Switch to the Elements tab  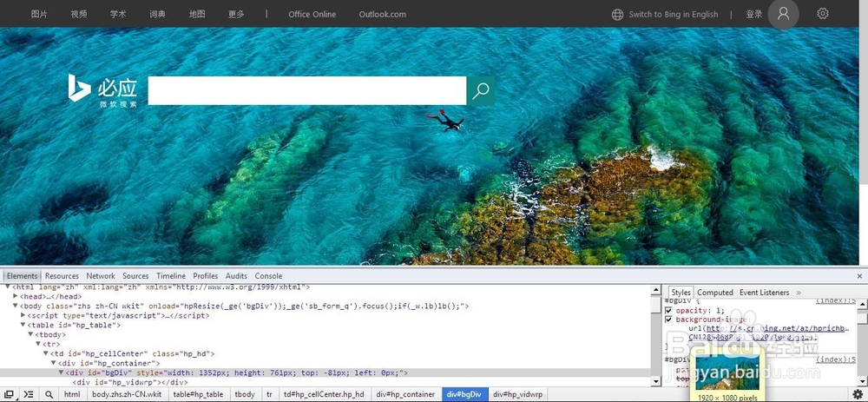click(x=23, y=276)
